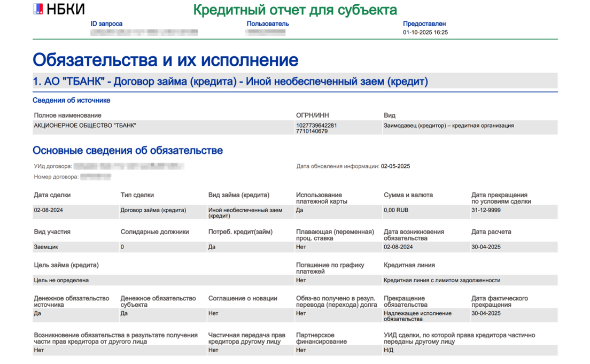Screen dimensions: 590x364
Task: Click the 'ID запроса' label
Action: (x=106, y=24)
